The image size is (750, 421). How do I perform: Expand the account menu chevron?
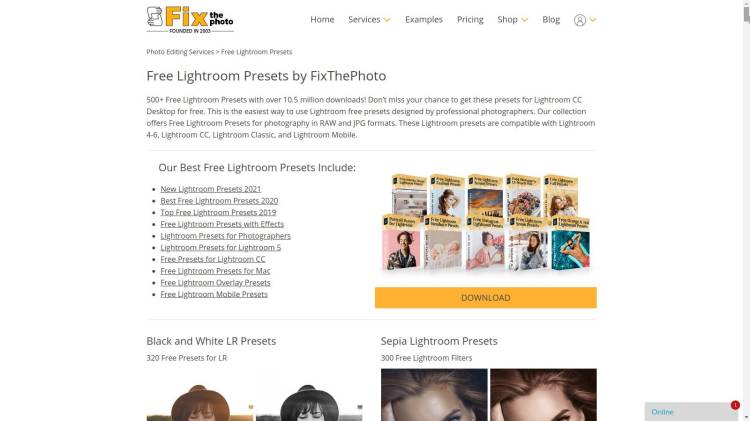point(593,20)
